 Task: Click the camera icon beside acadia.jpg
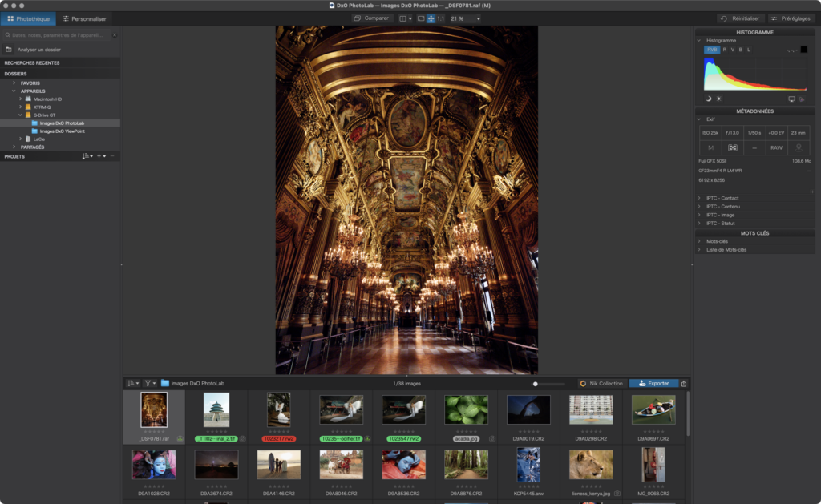pos(492,438)
